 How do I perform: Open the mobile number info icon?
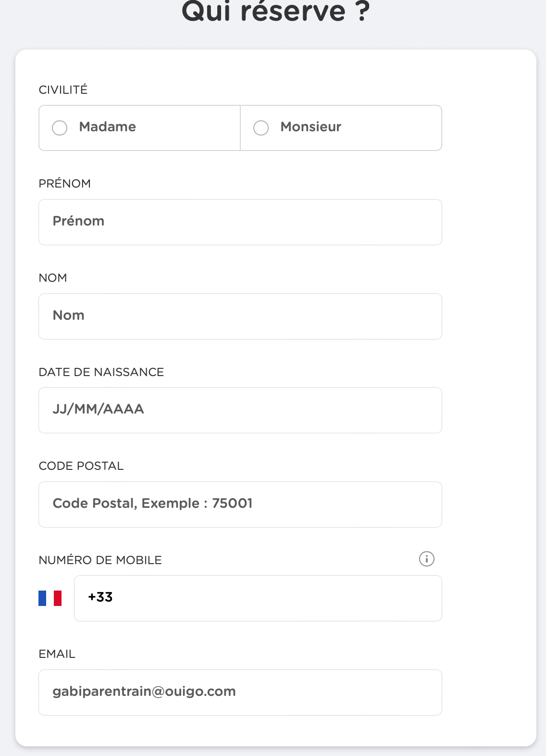[426, 559]
